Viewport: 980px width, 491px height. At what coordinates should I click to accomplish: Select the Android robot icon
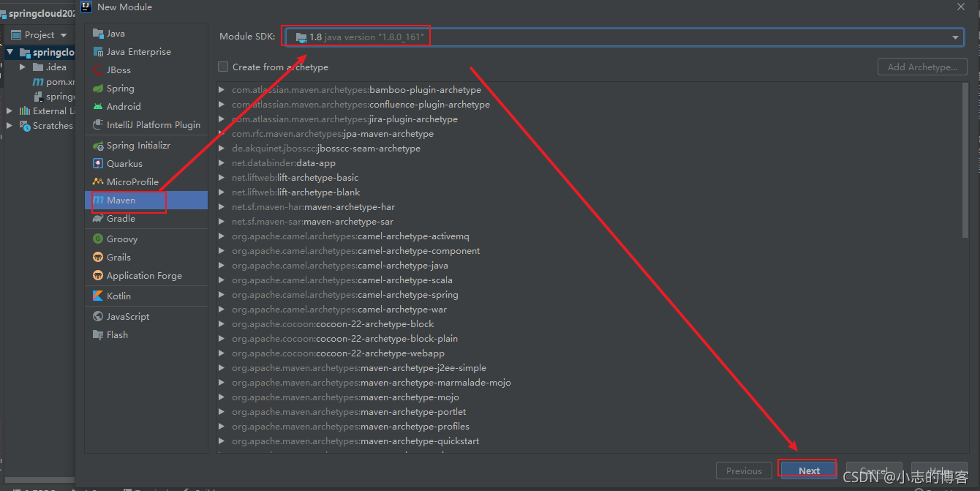[98, 107]
